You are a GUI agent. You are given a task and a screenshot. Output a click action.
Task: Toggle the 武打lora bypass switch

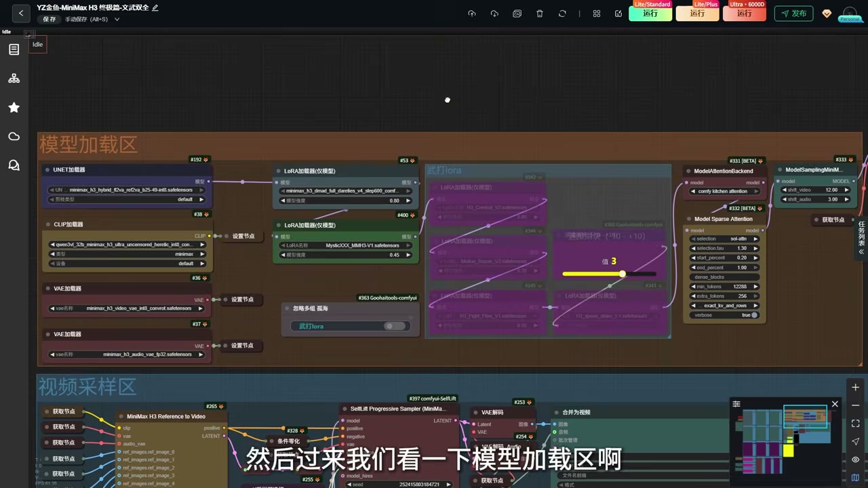pos(393,326)
